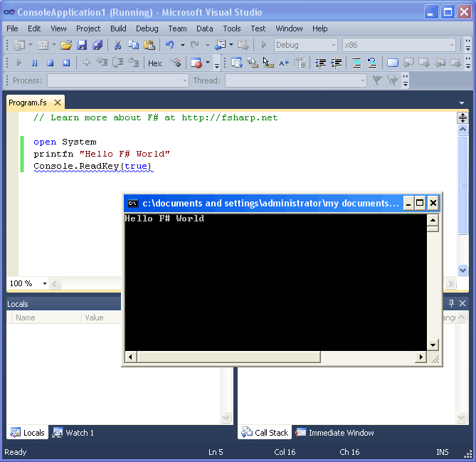
Task: Open the document list dropdown arrow beside tabs
Action: coord(462,103)
